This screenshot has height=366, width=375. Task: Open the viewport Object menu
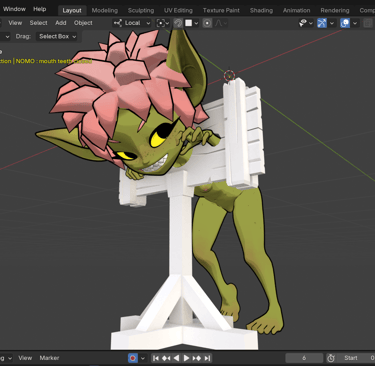(x=83, y=23)
